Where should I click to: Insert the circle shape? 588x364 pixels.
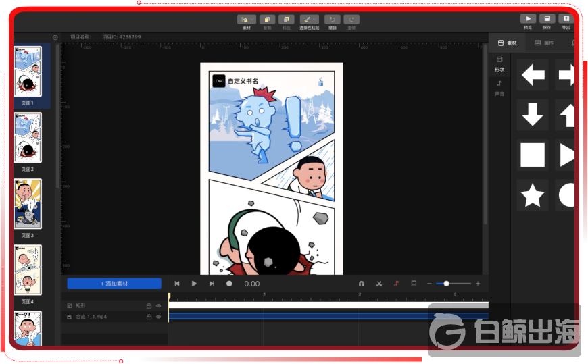565,195
